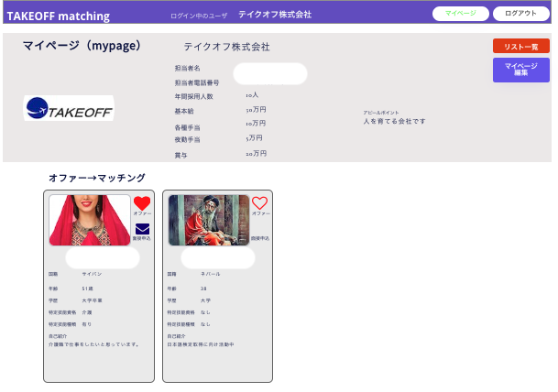The width and height of the screenshot is (558, 392).
Task: Click the Nepal candidate's blank name field
Action: click(x=218, y=258)
